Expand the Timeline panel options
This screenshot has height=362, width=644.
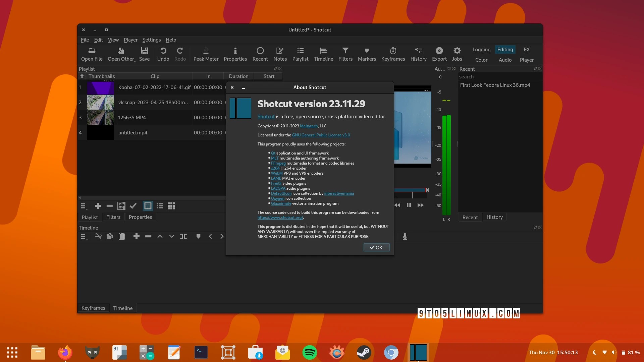click(x=84, y=236)
